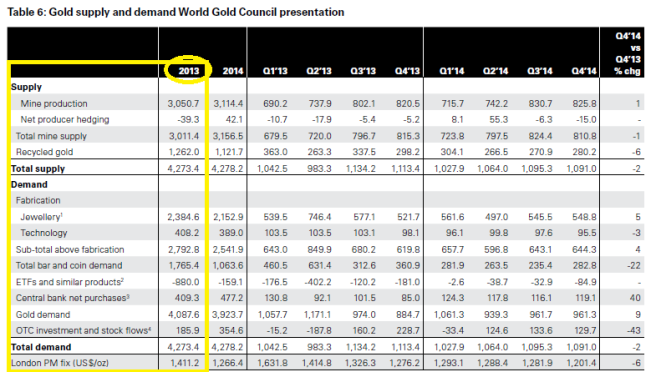Select the Total supply row label
651x372 pixels.
38,169
